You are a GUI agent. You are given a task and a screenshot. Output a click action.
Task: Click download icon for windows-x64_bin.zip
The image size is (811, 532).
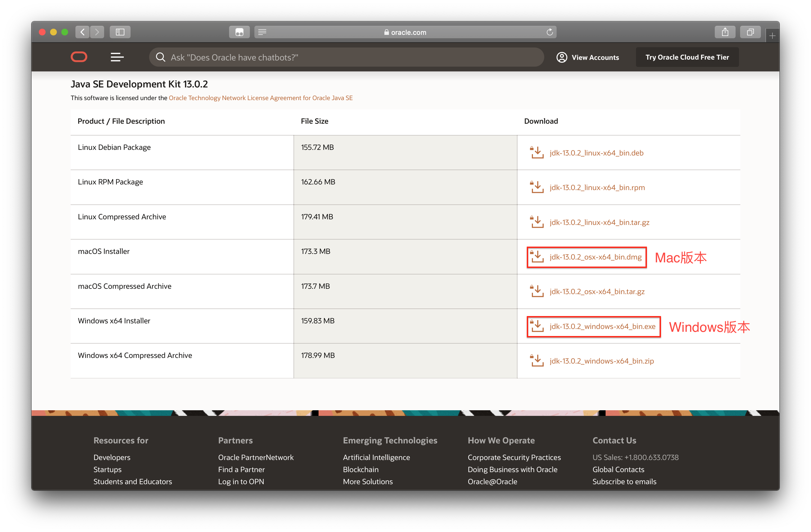(537, 361)
